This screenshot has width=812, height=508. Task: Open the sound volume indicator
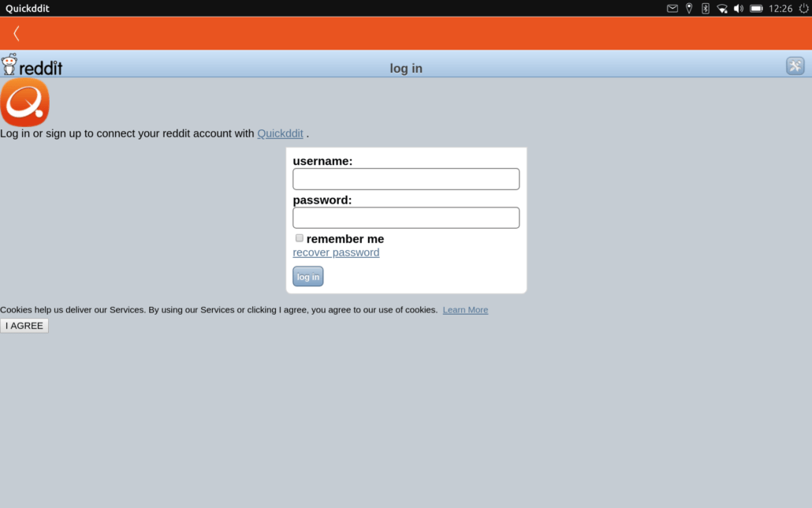click(x=739, y=9)
